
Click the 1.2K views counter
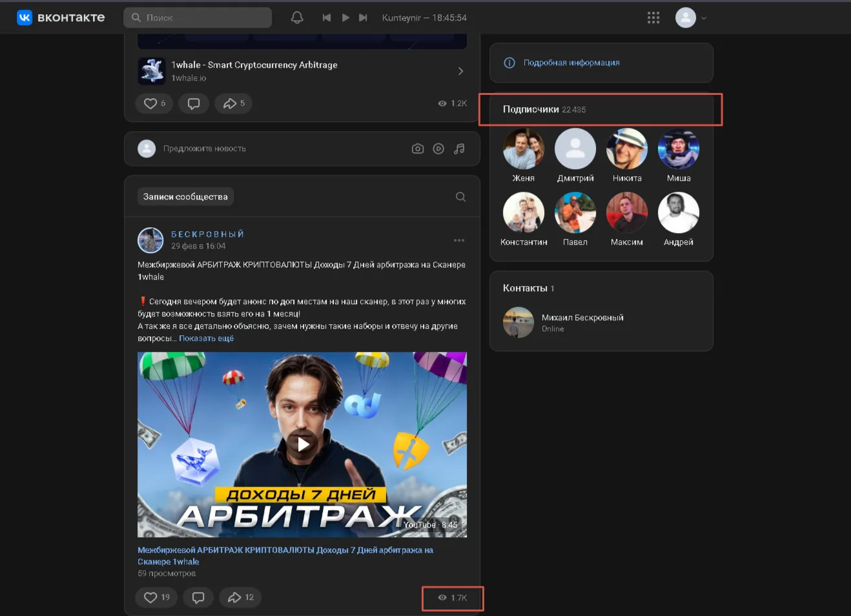click(x=452, y=103)
